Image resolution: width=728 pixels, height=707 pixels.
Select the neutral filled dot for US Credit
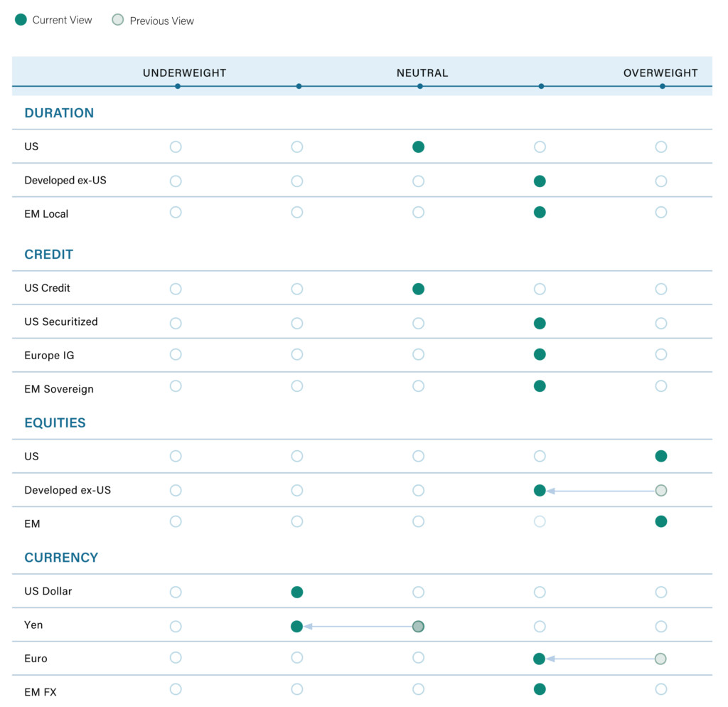[418, 289]
